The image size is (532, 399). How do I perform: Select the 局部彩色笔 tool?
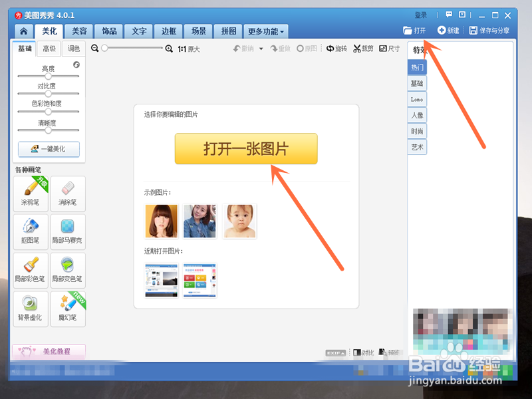(31, 271)
